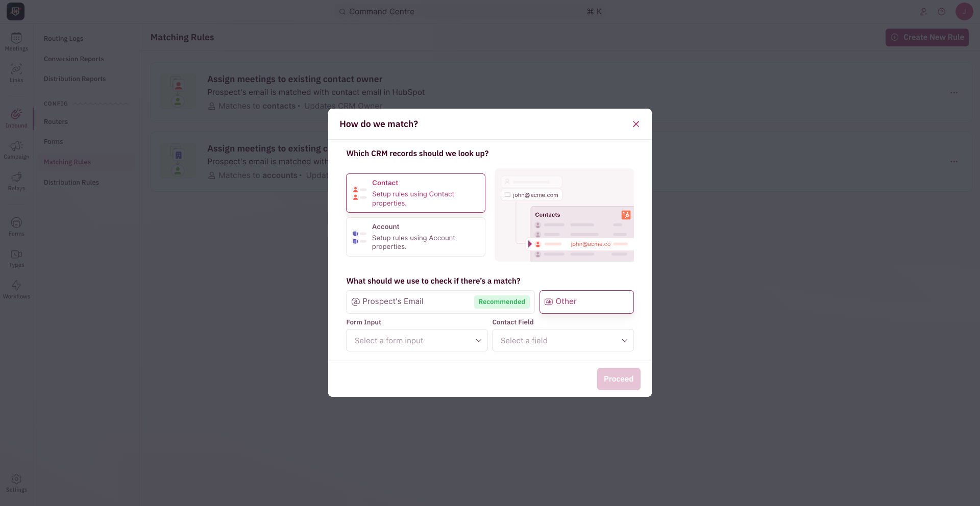
Task: Choose the Other match option
Action: 586,301
